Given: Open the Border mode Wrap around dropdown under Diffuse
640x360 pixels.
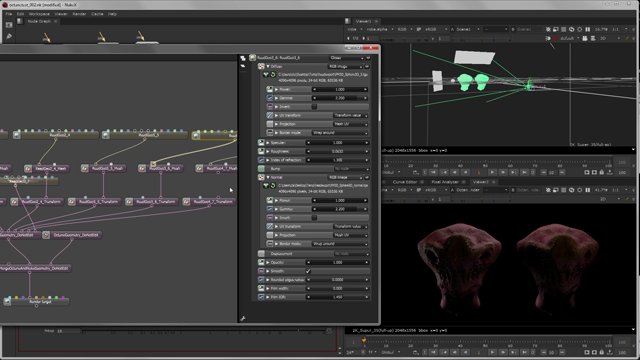Looking at the screenshot, I should coord(340,133).
